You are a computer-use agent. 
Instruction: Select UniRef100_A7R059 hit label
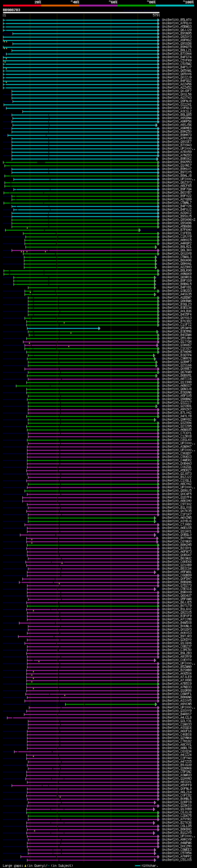(x=177, y=152)
